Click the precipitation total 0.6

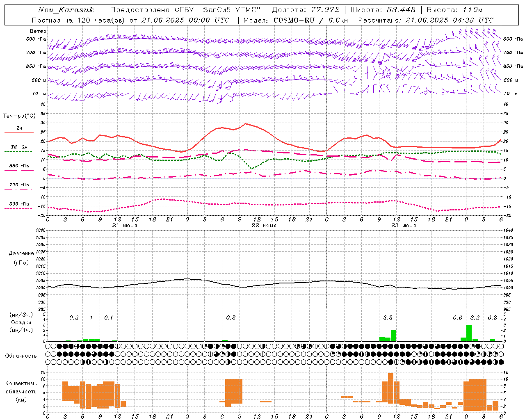(x=457, y=317)
